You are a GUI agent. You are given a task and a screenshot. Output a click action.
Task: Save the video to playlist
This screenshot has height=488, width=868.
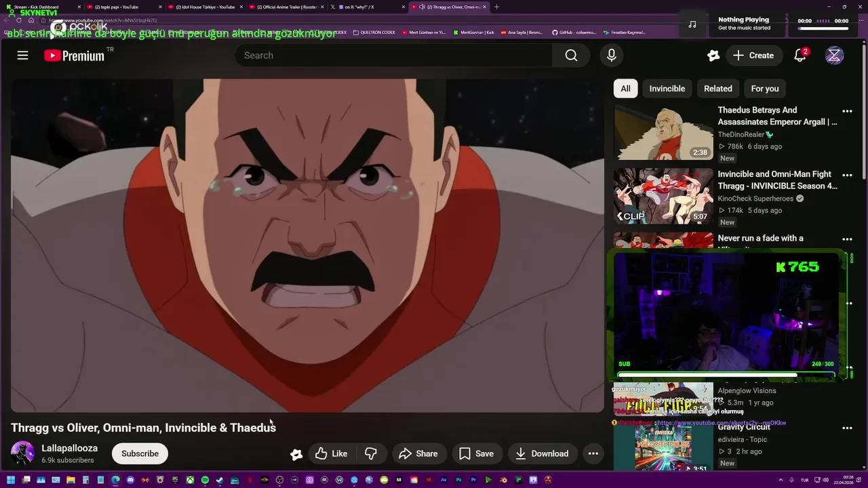pyautogui.click(x=476, y=453)
